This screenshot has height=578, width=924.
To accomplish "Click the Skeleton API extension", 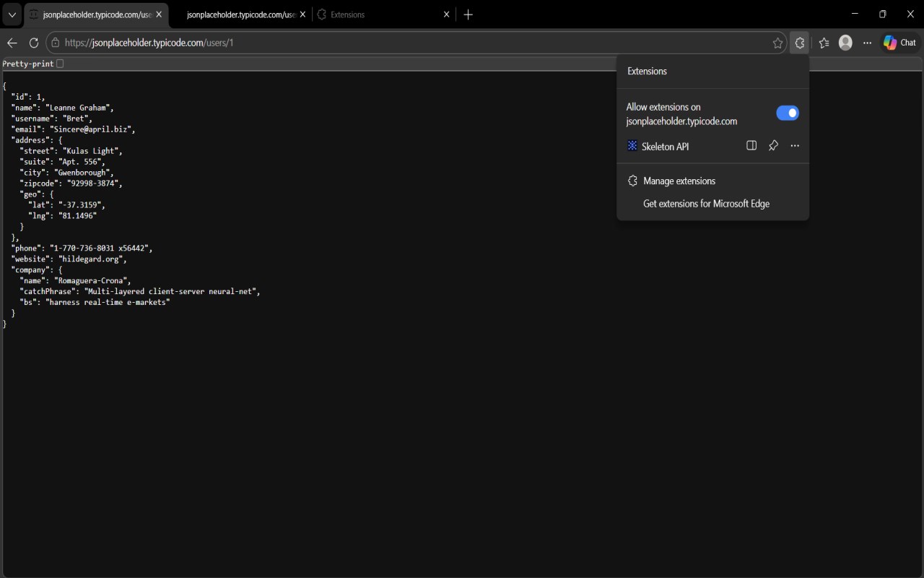I will [x=665, y=147].
